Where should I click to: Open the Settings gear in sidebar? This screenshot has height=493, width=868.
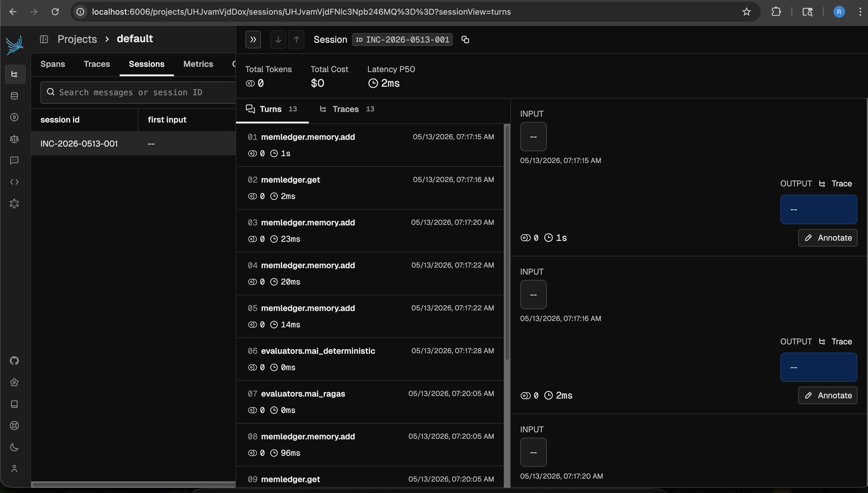[15, 382]
